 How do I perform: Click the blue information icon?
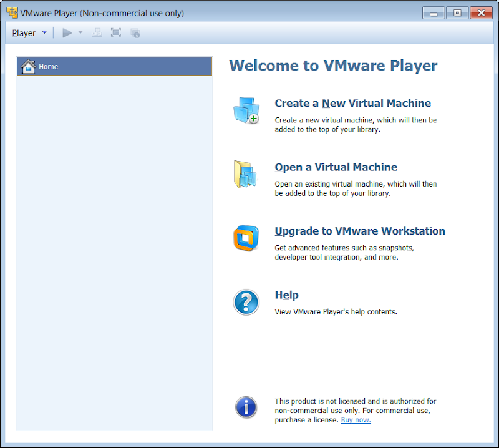246,407
